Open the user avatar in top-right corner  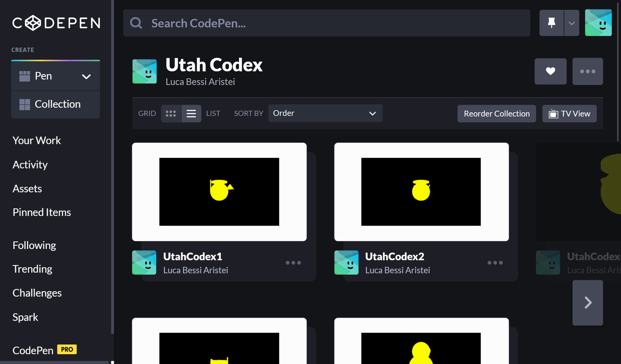coord(598,23)
